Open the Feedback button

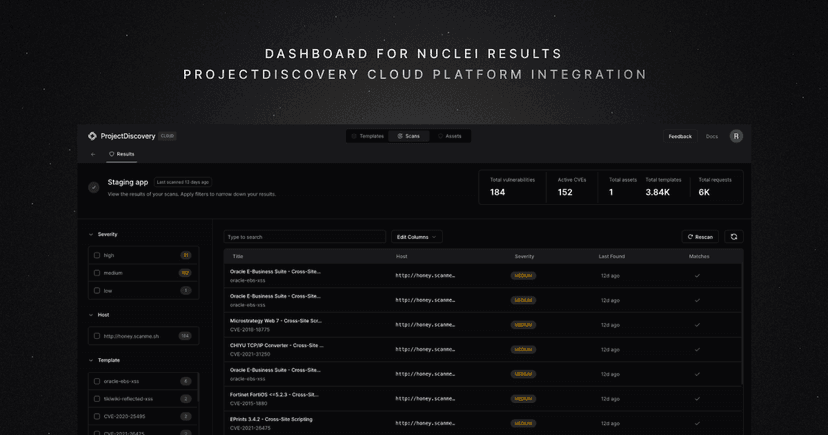pos(680,136)
